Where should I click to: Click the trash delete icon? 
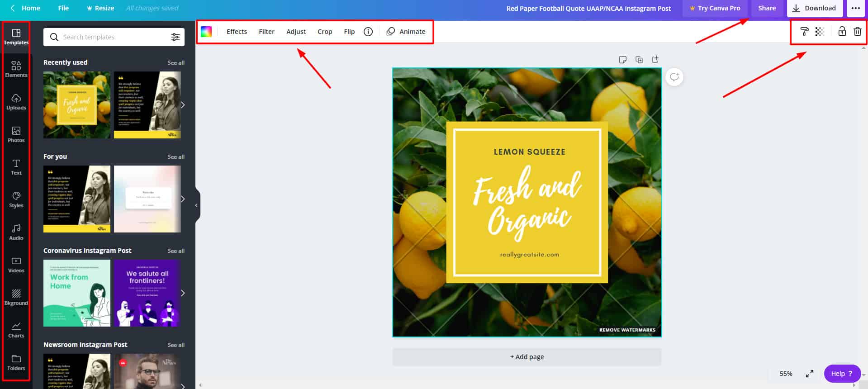coord(857,32)
